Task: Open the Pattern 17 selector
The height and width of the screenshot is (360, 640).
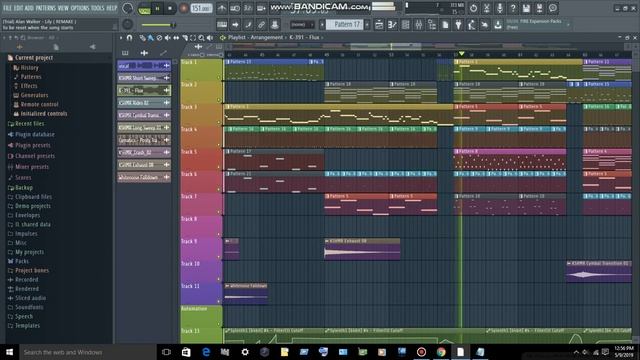Action: (345, 24)
